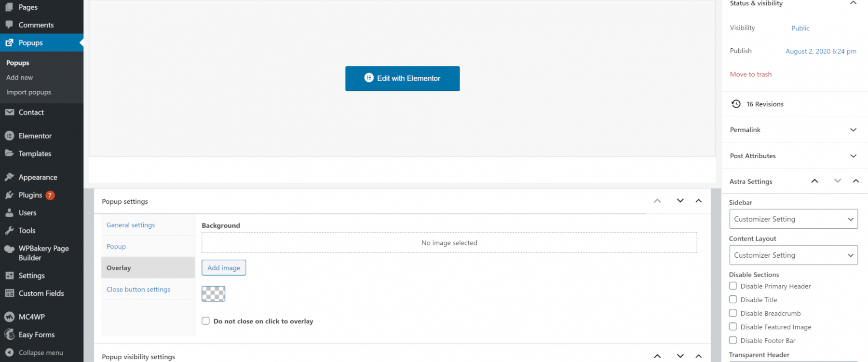Viewport: 868px width, 362px height.
Task: Click the Plugins plug icon
Action: (x=9, y=195)
